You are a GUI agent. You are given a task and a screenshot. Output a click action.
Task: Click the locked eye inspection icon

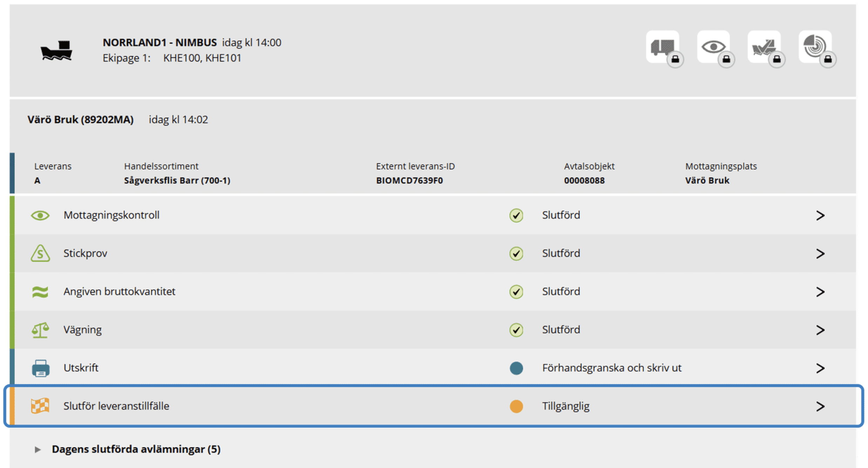(x=714, y=47)
